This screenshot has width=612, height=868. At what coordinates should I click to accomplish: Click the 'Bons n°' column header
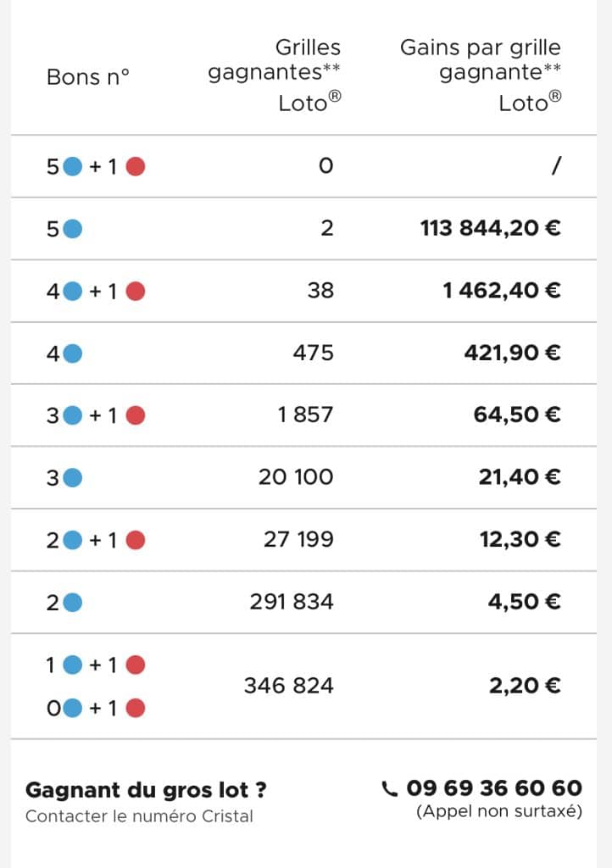(x=88, y=77)
